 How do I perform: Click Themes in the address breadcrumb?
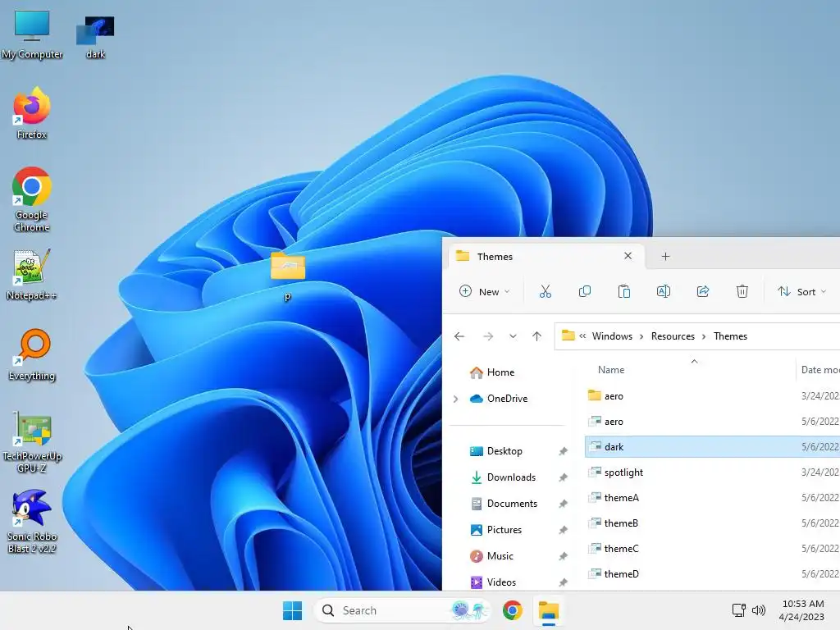pyautogui.click(x=730, y=336)
